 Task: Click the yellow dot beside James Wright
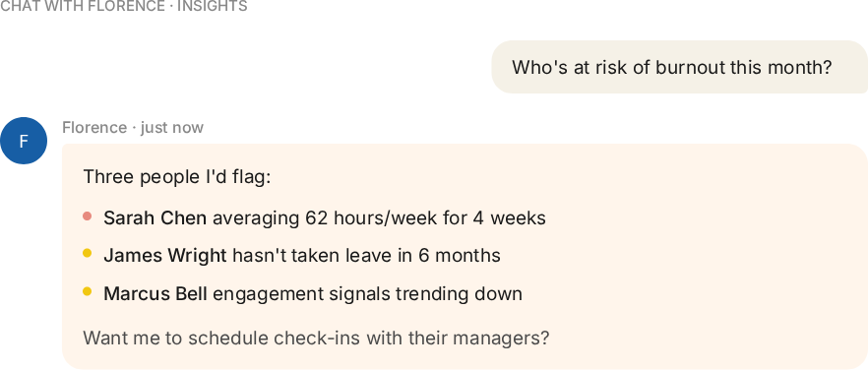pyautogui.click(x=87, y=254)
